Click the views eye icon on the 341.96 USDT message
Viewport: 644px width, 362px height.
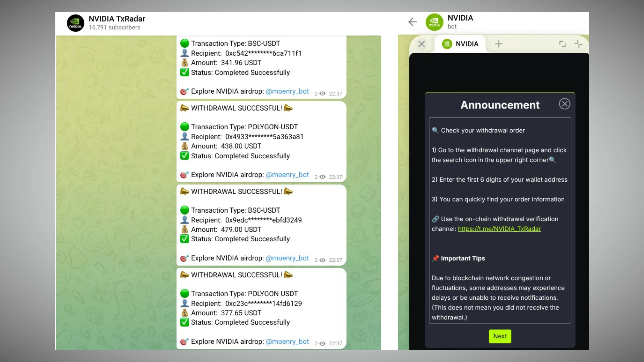click(322, 94)
